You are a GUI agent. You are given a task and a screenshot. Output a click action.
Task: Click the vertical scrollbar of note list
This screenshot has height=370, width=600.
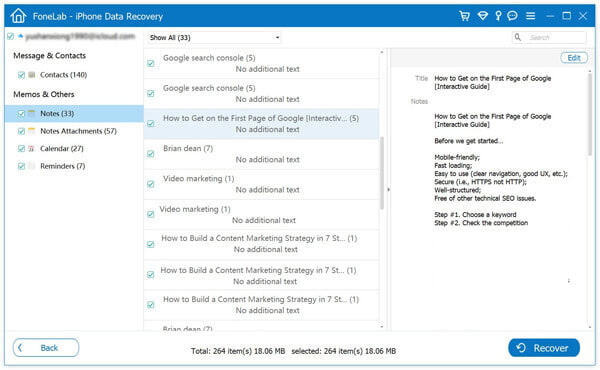pyautogui.click(x=382, y=173)
